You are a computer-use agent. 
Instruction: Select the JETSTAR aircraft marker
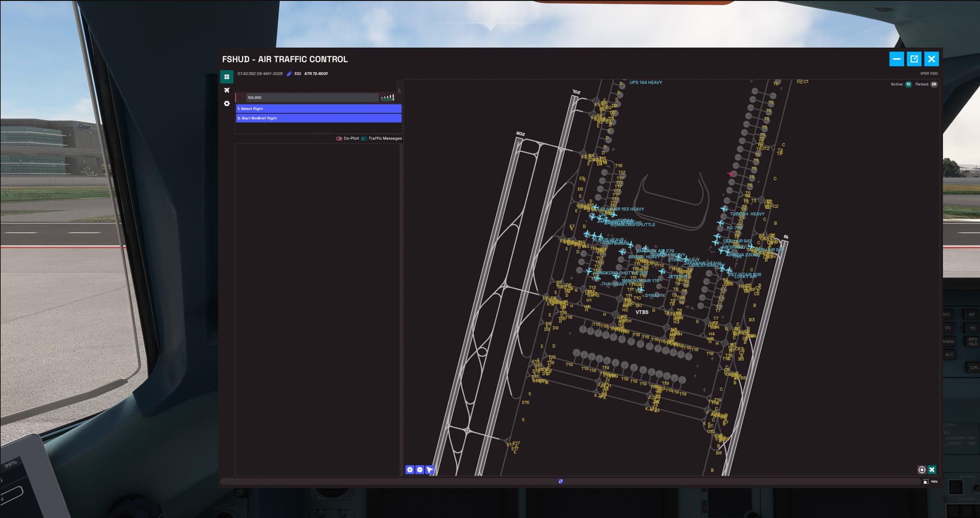pyautogui.click(x=662, y=271)
